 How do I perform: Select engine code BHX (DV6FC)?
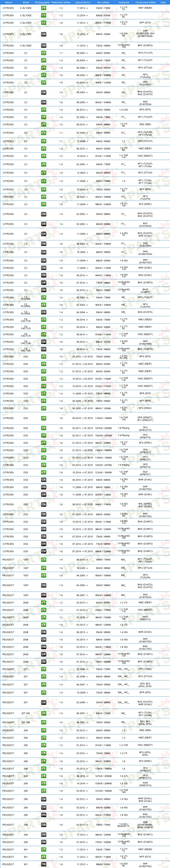click(145, 522)
